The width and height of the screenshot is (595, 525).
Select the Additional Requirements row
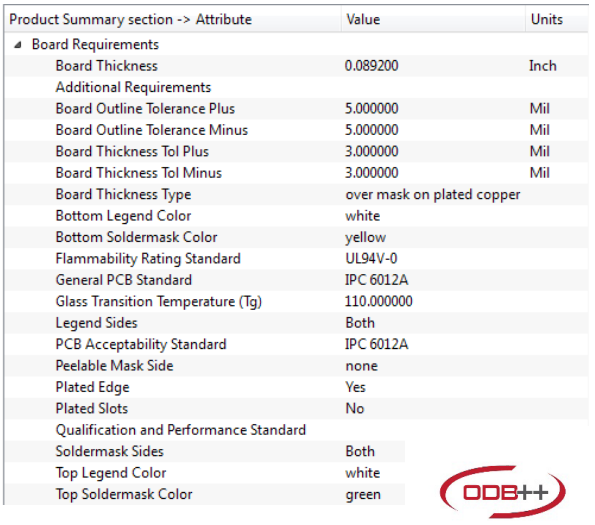[297, 87]
